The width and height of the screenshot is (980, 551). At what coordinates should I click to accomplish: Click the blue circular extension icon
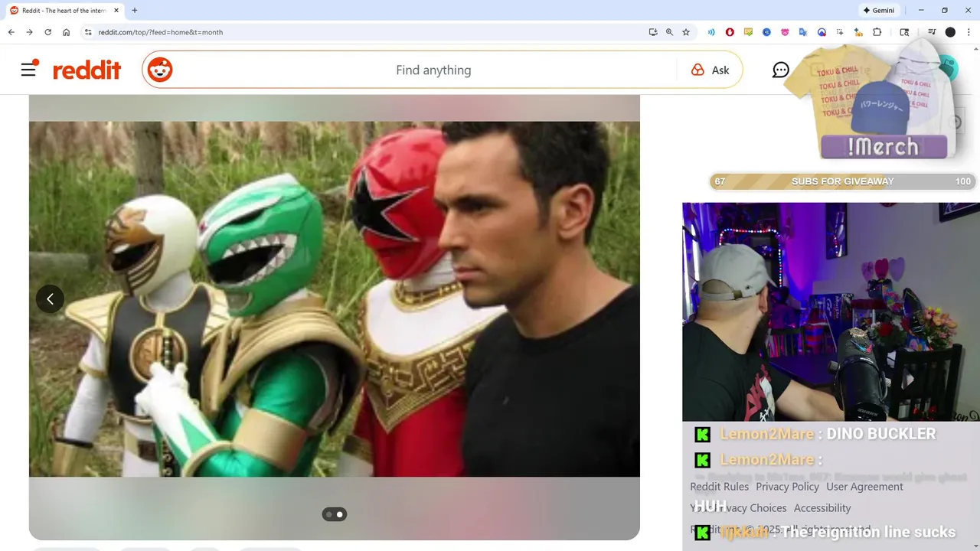point(766,32)
